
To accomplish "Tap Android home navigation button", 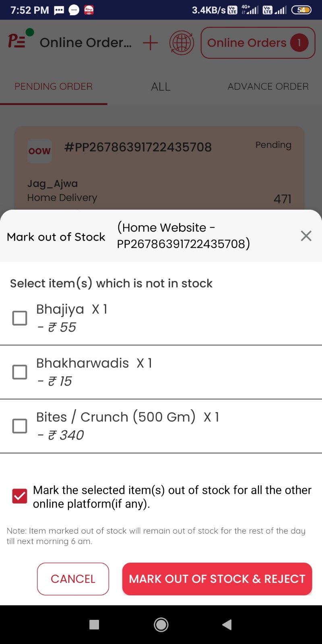I will tap(161, 625).
